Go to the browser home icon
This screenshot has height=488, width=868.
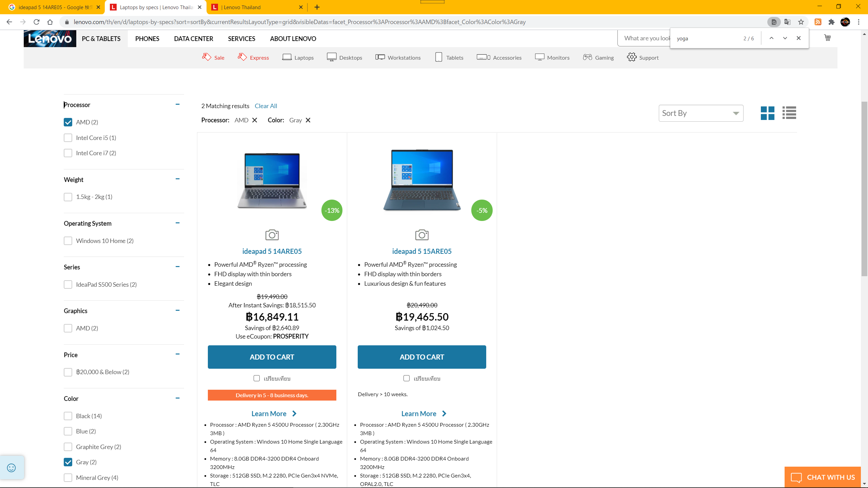pos(50,22)
